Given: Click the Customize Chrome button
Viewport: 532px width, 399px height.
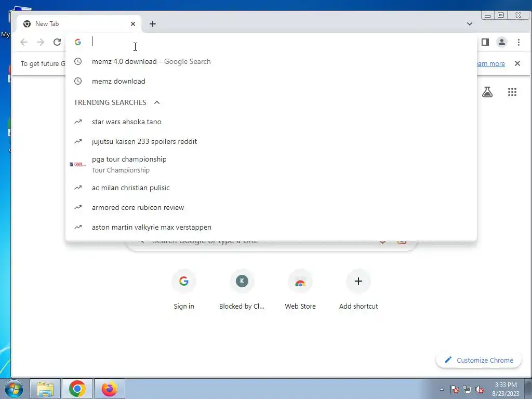Looking at the screenshot, I should coord(478,360).
